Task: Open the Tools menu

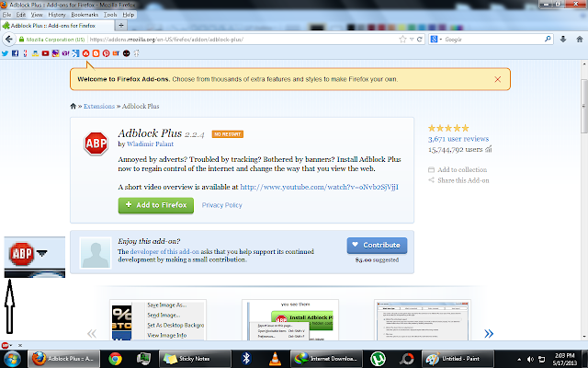Action: [x=110, y=15]
